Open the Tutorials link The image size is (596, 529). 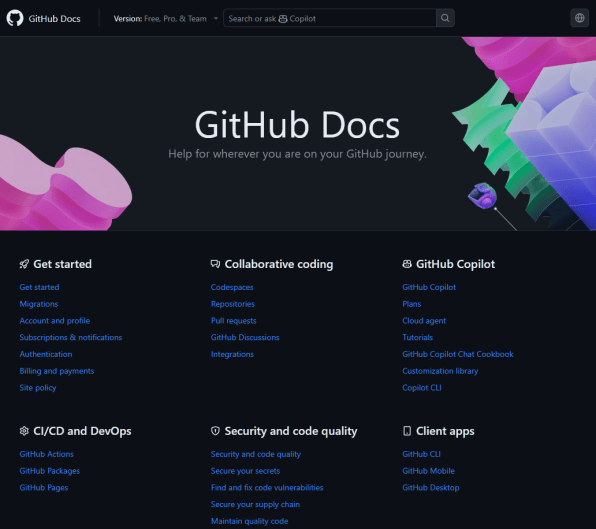[417, 337]
